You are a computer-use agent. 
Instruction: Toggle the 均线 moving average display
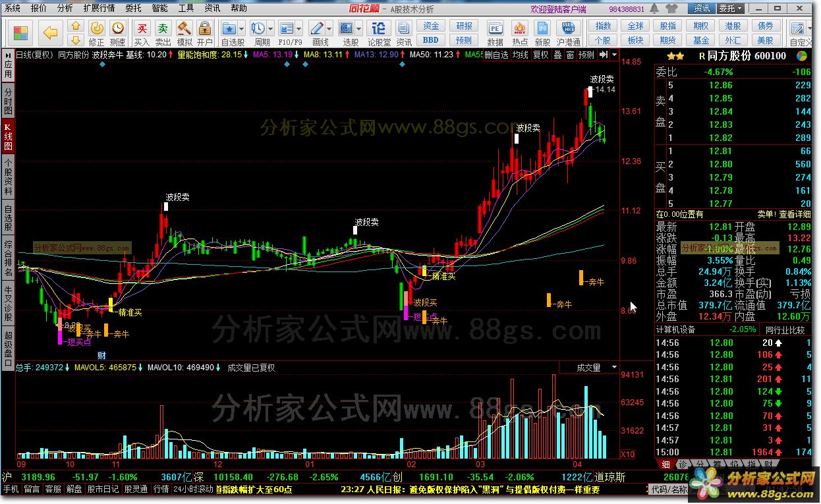pos(521,55)
